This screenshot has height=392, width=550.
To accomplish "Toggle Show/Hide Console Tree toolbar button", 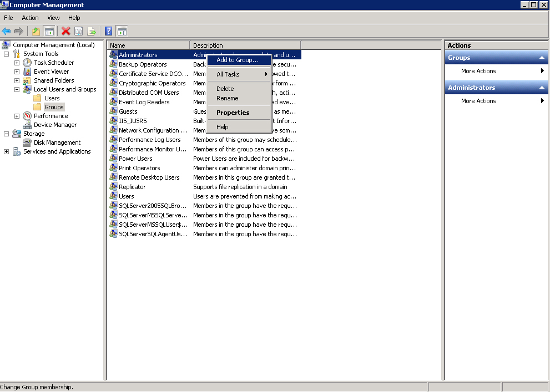I will coord(49,32).
